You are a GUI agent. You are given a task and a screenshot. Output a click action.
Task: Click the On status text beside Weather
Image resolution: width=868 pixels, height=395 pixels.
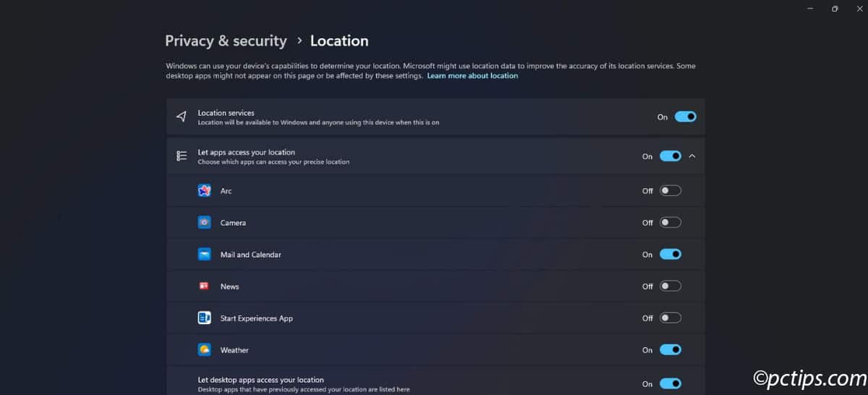(x=647, y=350)
